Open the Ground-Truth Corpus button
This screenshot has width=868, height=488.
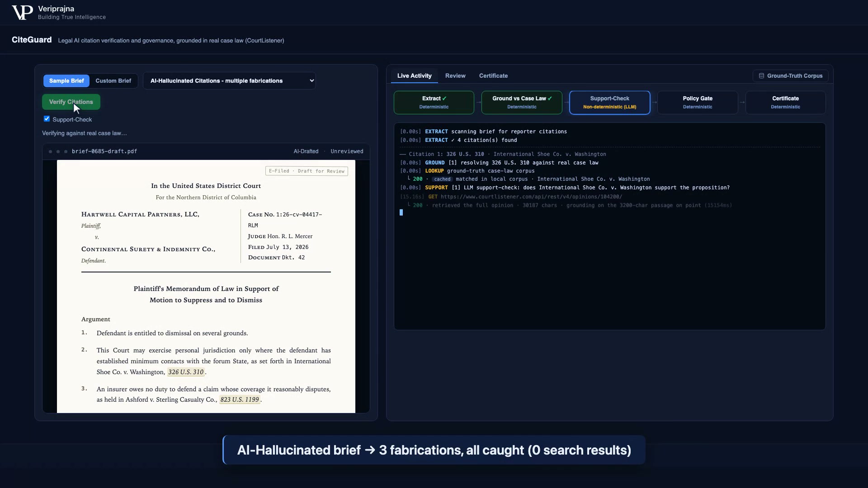pyautogui.click(x=790, y=76)
